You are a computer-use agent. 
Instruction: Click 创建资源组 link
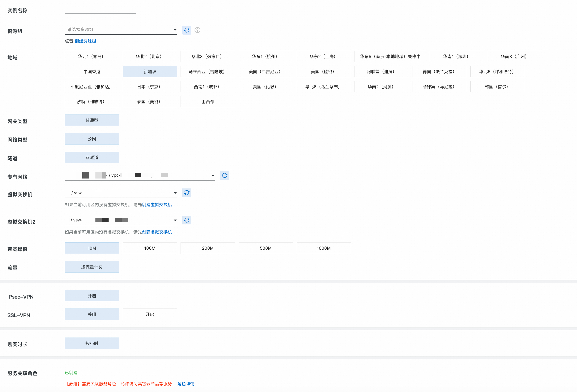85,41
